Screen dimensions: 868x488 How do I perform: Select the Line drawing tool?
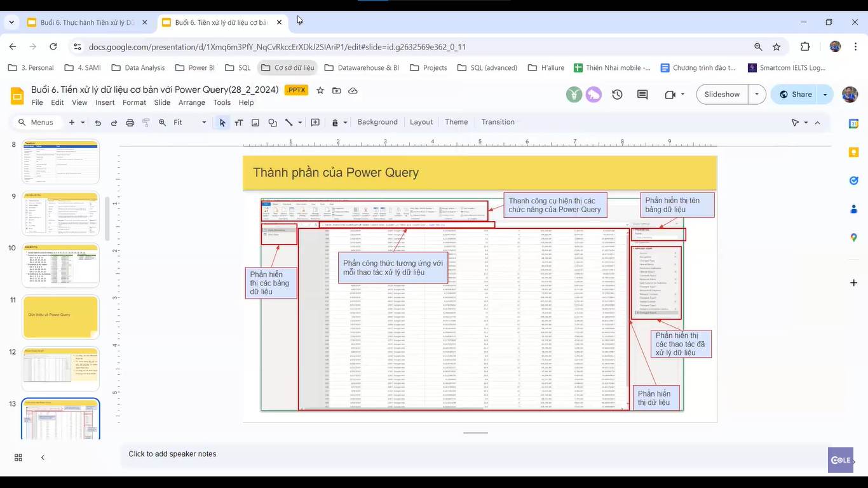point(288,123)
